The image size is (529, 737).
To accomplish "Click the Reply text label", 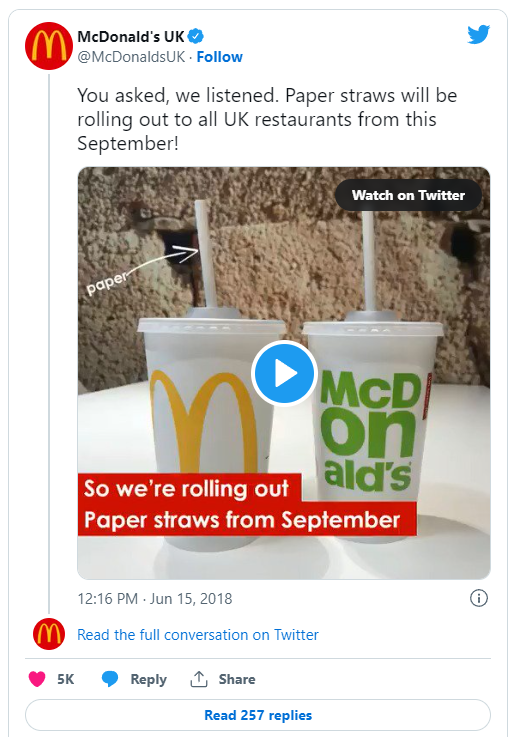I will (149, 679).
